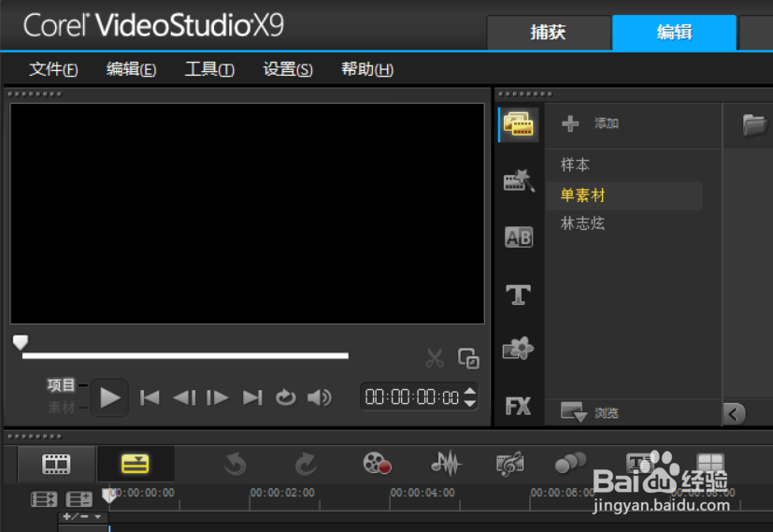Step back one frame
The height and width of the screenshot is (532, 773).
pyautogui.click(x=184, y=397)
